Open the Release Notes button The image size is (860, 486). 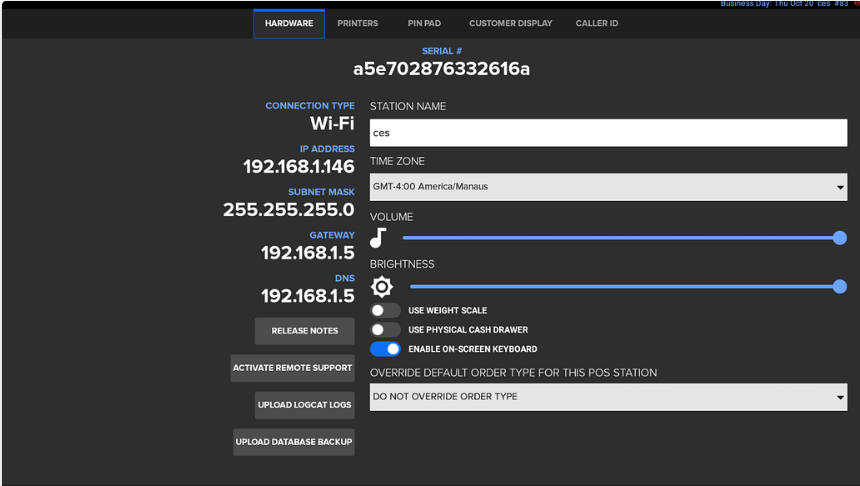(305, 331)
